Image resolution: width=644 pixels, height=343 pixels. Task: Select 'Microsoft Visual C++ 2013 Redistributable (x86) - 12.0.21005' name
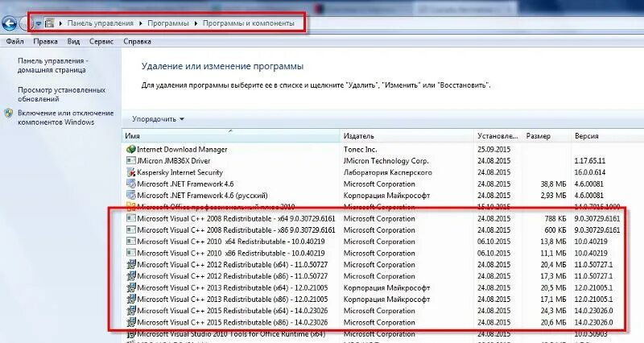click(233, 299)
